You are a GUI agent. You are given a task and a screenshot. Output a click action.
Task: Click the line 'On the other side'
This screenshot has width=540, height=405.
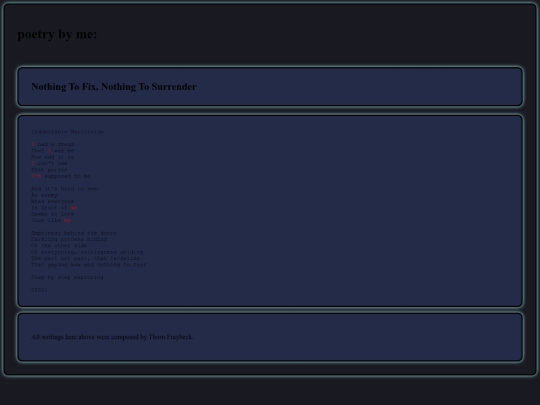59,246
